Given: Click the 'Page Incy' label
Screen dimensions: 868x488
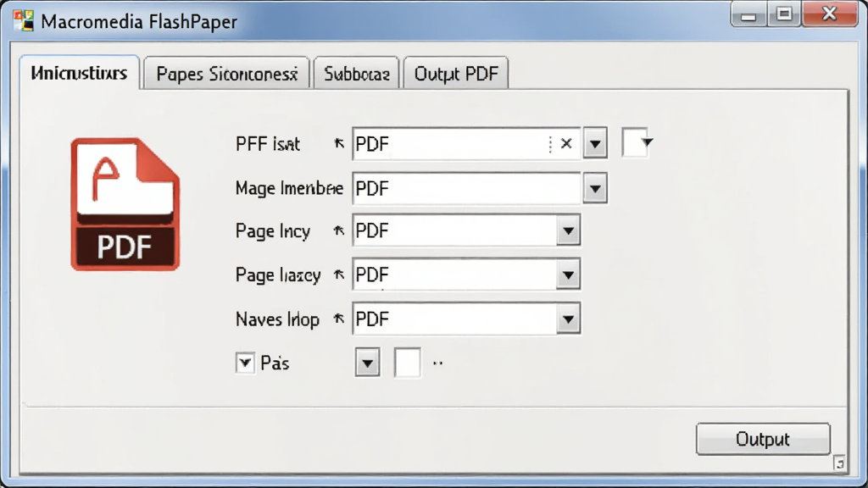Looking at the screenshot, I should point(273,231).
